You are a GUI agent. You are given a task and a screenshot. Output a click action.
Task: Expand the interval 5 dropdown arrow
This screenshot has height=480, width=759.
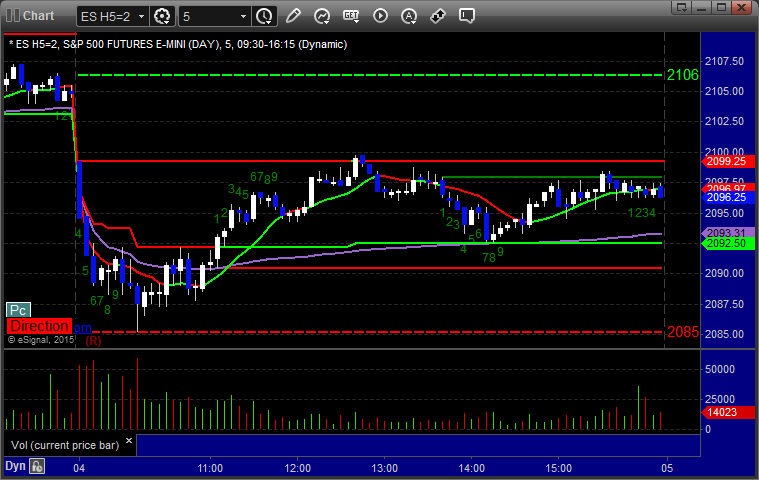coord(243,16)
